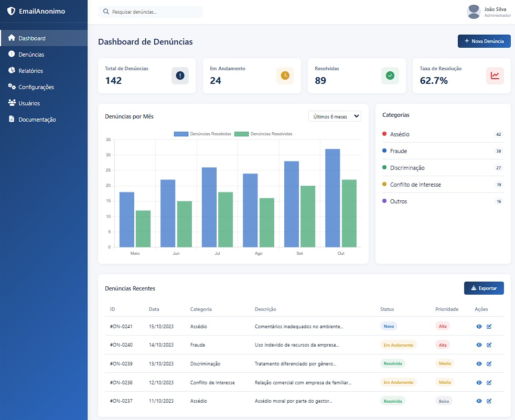
Task: Click the green checkmark icon in Resolvidas card
Action: (390, 76)
